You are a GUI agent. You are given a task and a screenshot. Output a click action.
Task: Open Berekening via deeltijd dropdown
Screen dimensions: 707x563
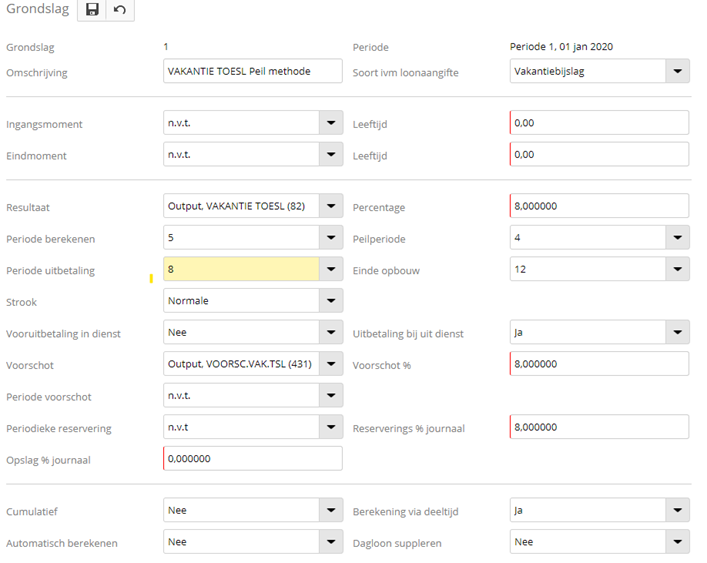coord(678,510)
